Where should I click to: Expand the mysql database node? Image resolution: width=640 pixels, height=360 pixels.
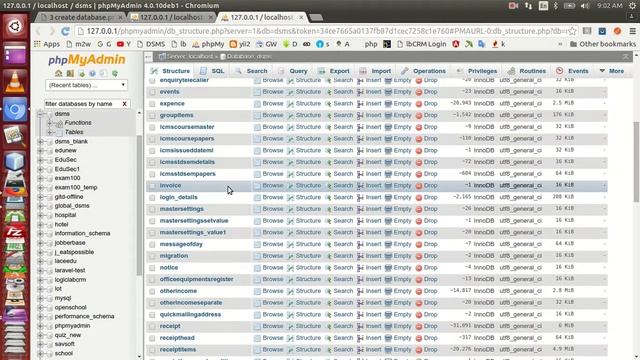point(40,298)
